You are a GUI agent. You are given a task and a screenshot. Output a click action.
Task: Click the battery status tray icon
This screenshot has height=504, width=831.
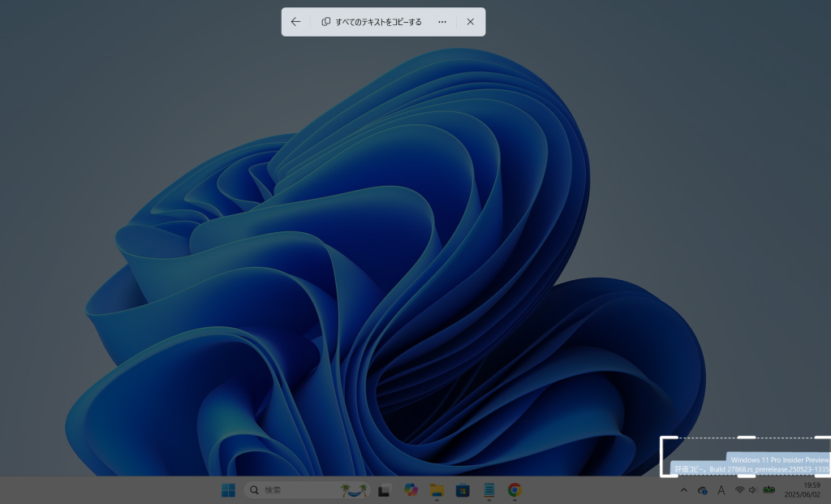point(769,490)
